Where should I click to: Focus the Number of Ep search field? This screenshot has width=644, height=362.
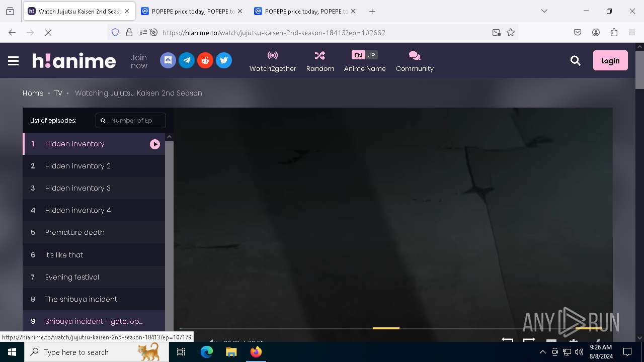click(131, 121)
